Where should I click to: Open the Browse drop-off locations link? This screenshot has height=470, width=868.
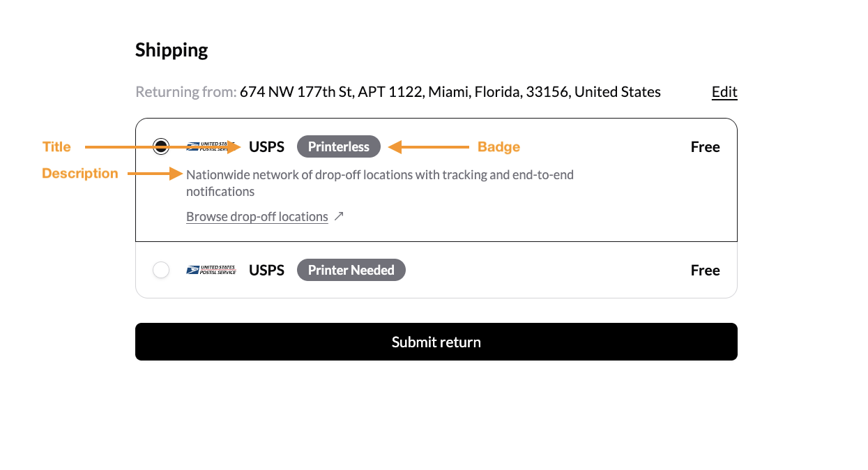[257, 217]
